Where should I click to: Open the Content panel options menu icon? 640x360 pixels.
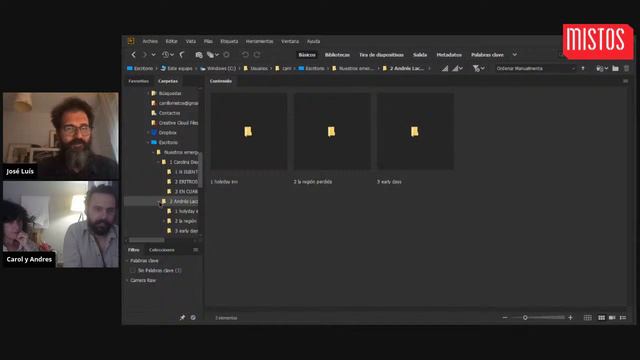625,81
